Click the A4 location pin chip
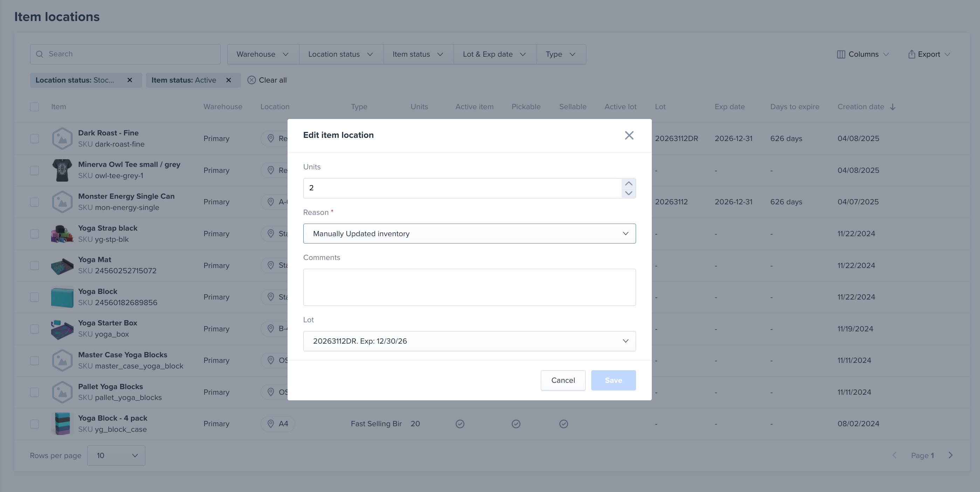The height and width of the screenshot is (492, 980). click(278, 423)
